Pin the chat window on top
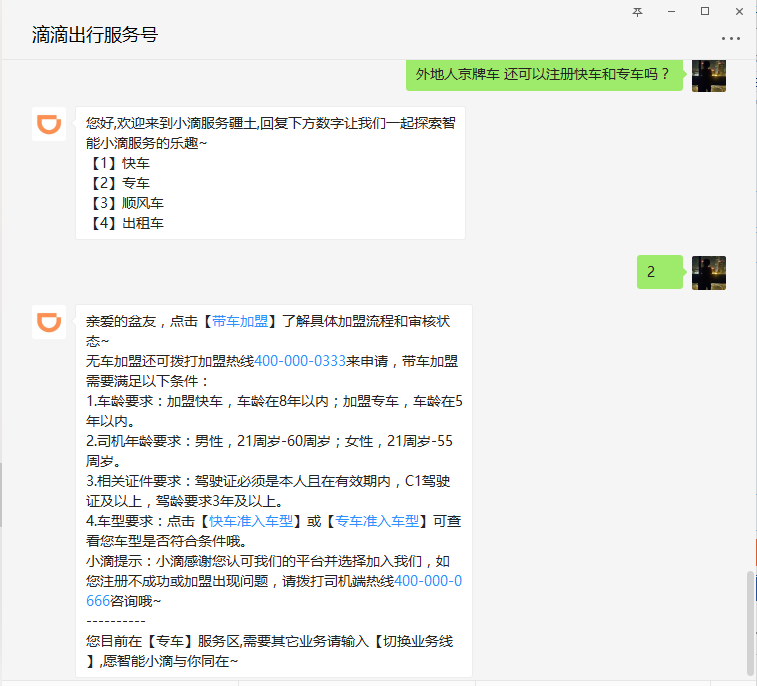Screen dimensions: 757x686 637,12
